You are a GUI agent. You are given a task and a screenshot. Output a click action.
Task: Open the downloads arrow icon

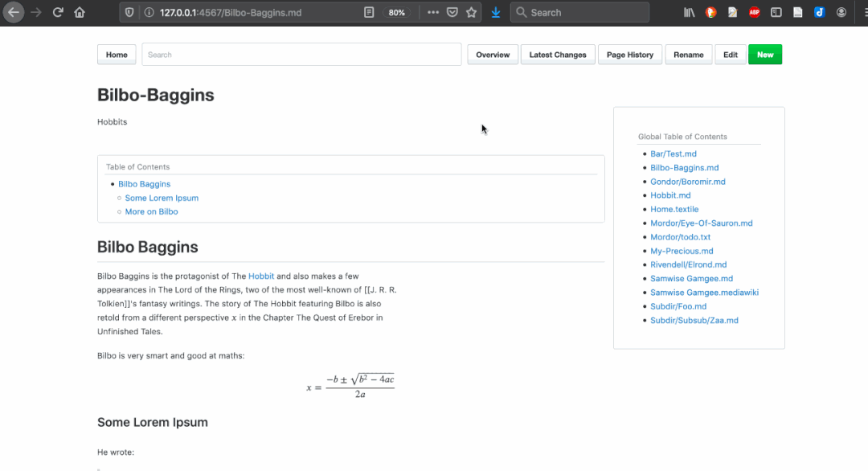pyautogui.click(x=495, y=12)
